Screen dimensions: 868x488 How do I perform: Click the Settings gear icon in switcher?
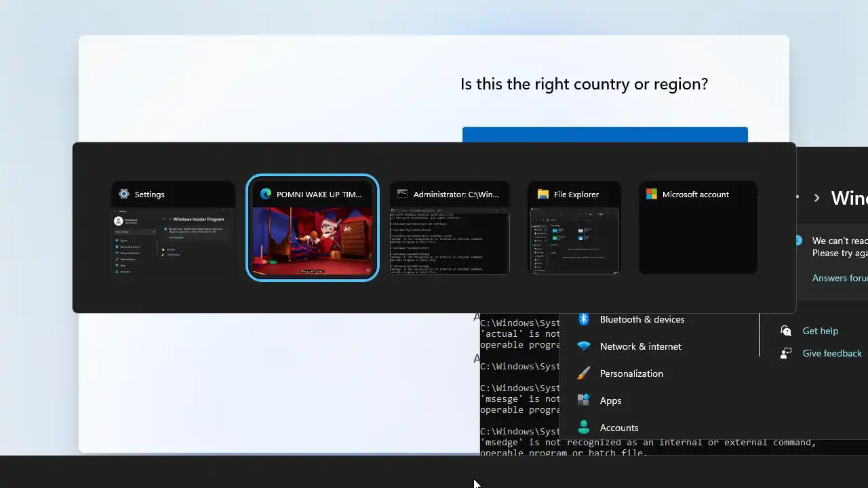(123, 194)
